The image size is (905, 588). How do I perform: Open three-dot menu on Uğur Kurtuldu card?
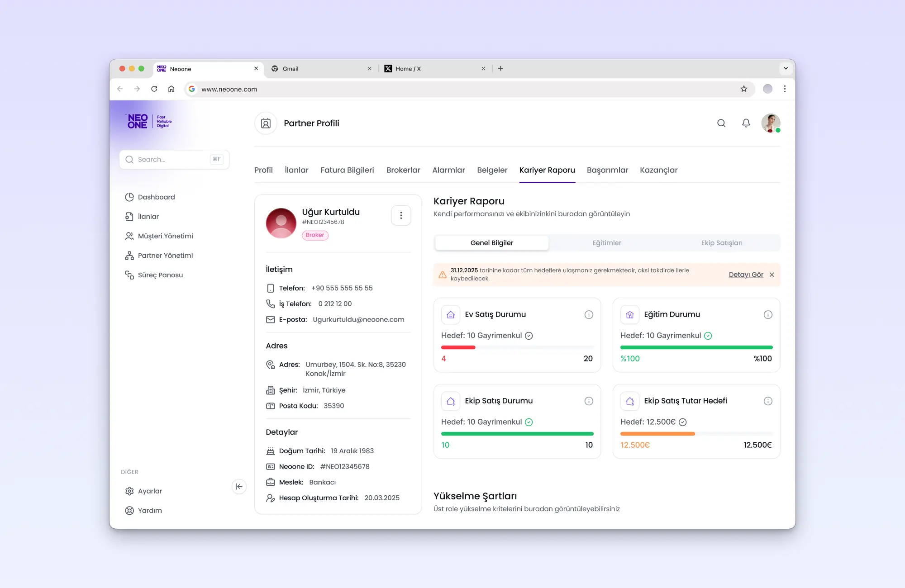401,216
